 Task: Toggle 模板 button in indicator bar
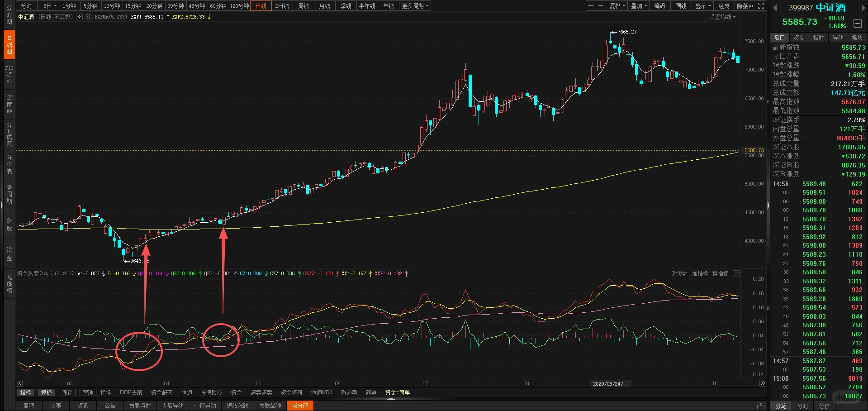tap(47, 392)
